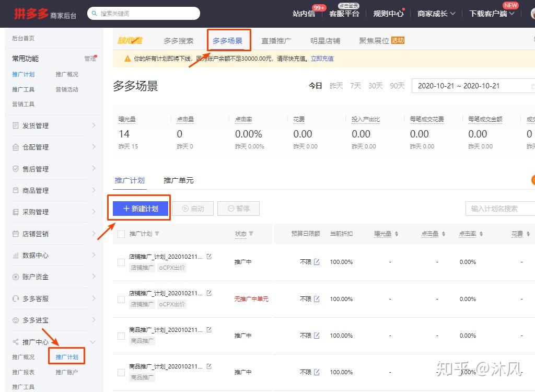Click the 数据中心 chart icon
535x392 pixels.
pos(15,255)
